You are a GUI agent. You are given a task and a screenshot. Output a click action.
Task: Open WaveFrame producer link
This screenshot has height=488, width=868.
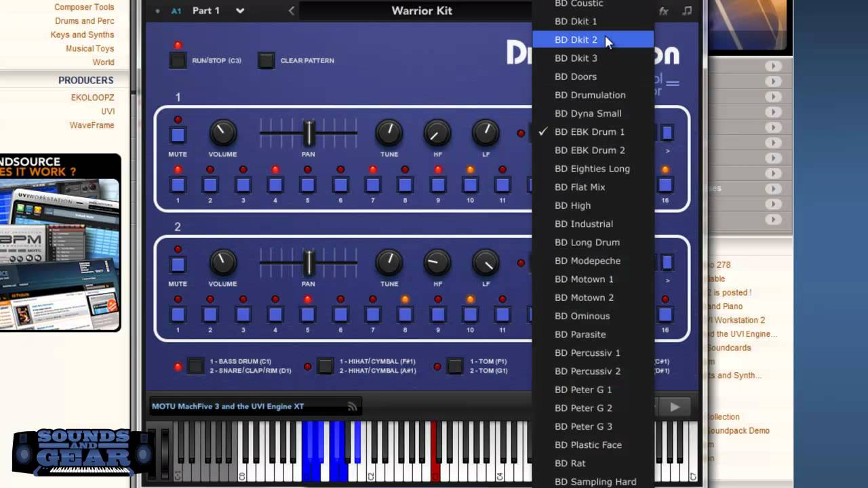pyautogui.click(x=92, y=125)
